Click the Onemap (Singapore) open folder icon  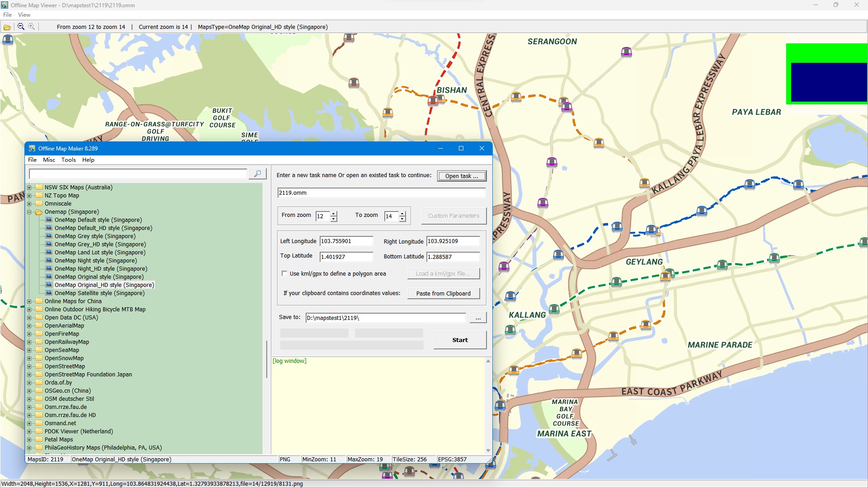[39, 212]
